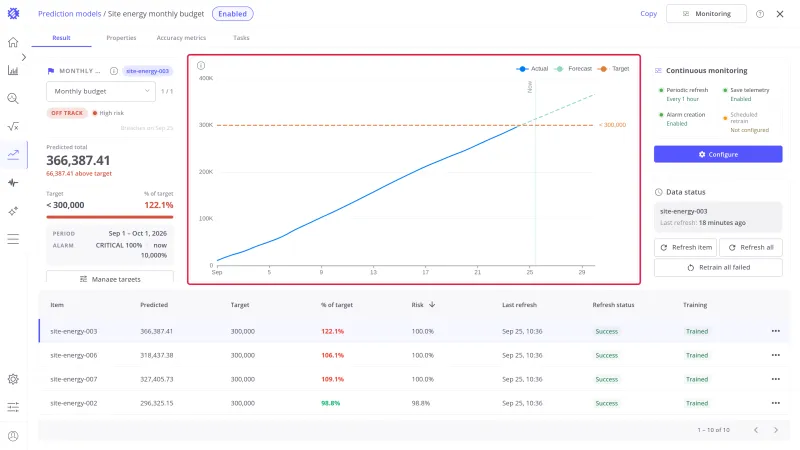Click the Refresh item button

pos(685,247)
